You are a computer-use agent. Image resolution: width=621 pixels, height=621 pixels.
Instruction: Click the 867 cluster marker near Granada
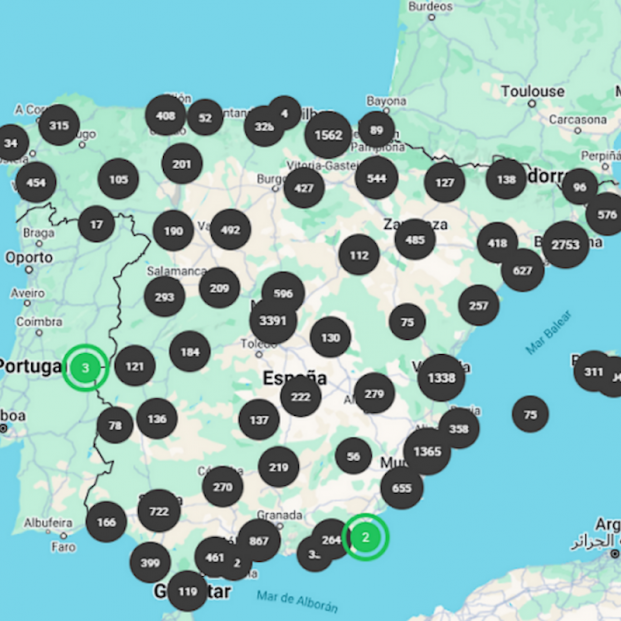coord(259,540)
